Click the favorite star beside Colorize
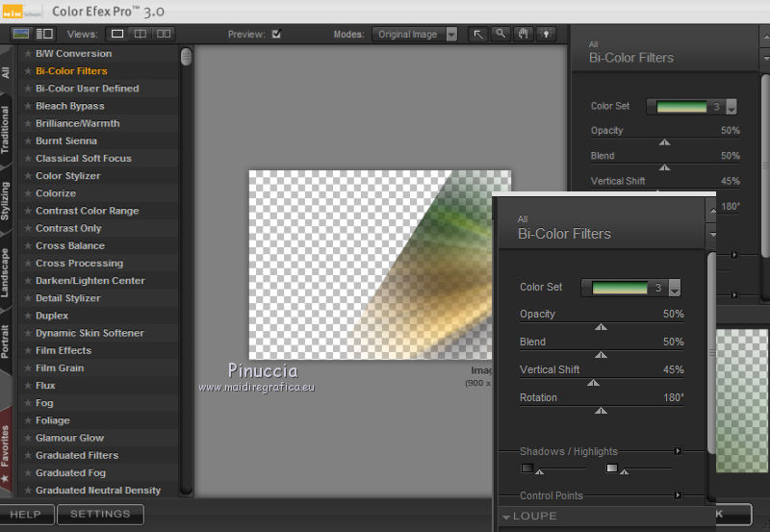Viewport: 770px width, 532px height. tap(28, 193)
